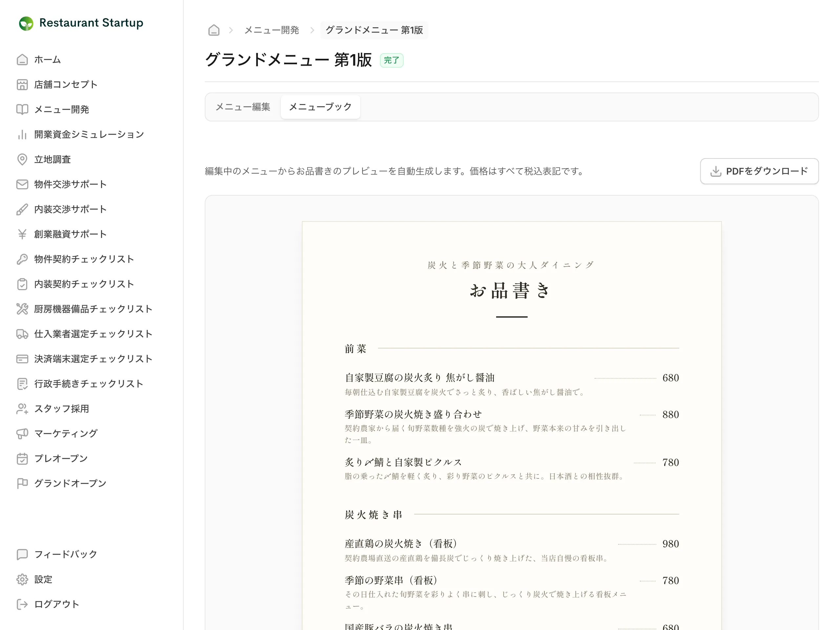Viewport: 840px width, 630px height.
Task: Open フィードバック in the sidebar
Action: coord(66,555)
